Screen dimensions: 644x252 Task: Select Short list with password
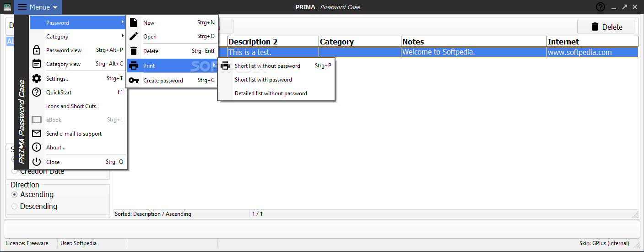[x=276, y=79]
